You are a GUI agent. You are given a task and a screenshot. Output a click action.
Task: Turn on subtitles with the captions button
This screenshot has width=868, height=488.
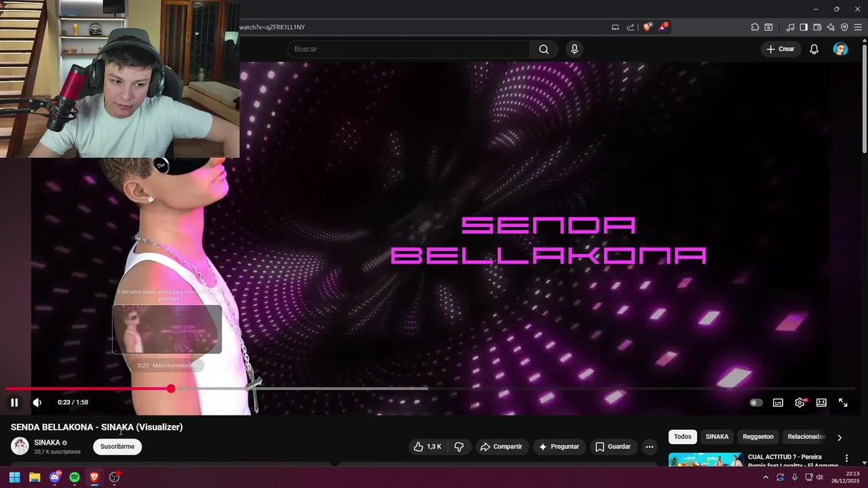[778, 403]
